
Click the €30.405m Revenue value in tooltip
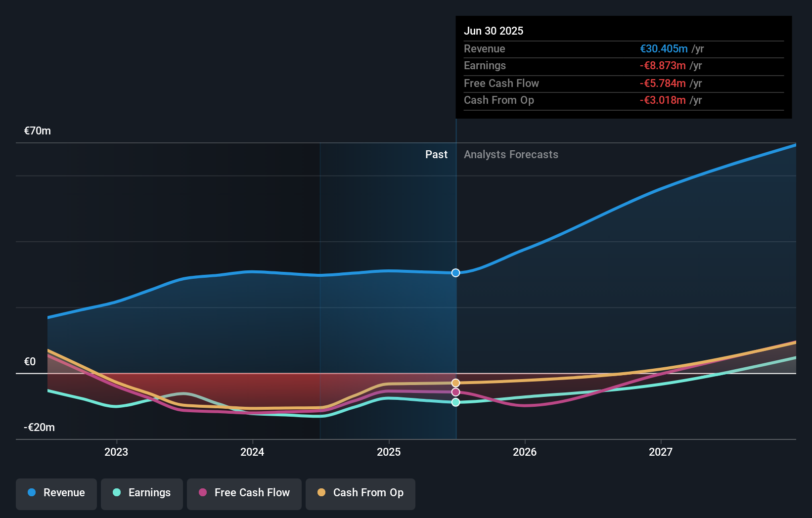(664, 48)
